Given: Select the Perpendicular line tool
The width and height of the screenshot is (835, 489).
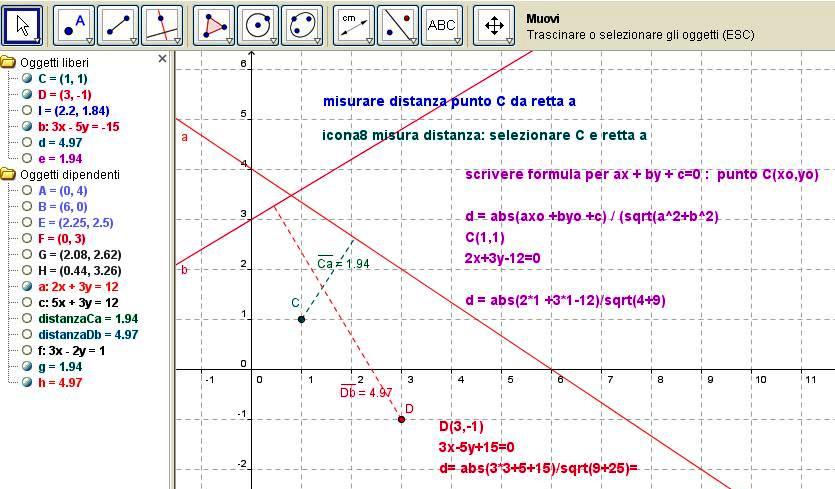Looking at the screenshot, I should tap(162, 25).
